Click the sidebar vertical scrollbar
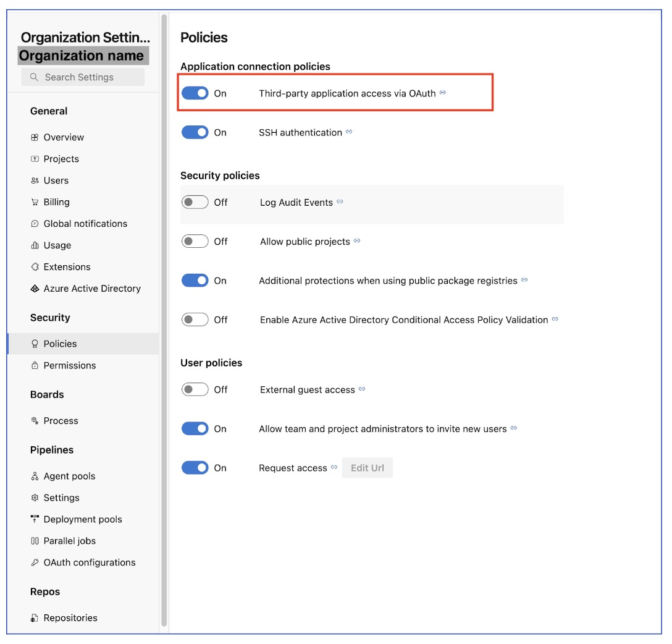The image size is (672, 644). 164,321
